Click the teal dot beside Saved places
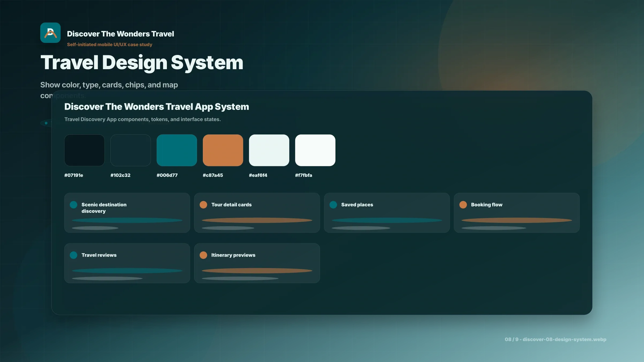Screen dimensions: 644x362 tap(333, 205)
